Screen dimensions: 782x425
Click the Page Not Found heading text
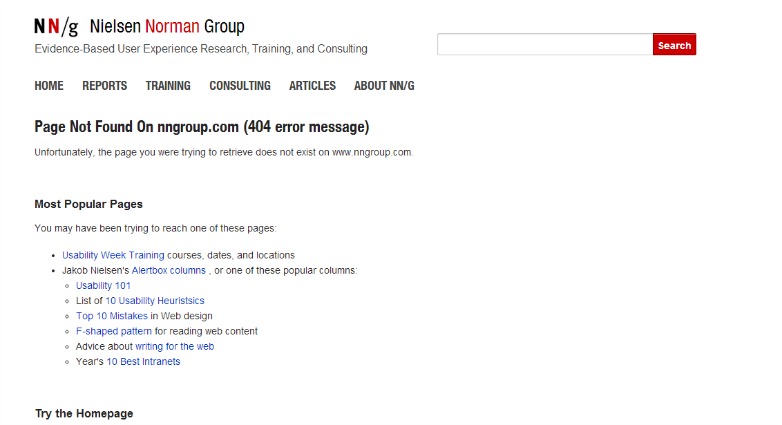click(202, 127)
